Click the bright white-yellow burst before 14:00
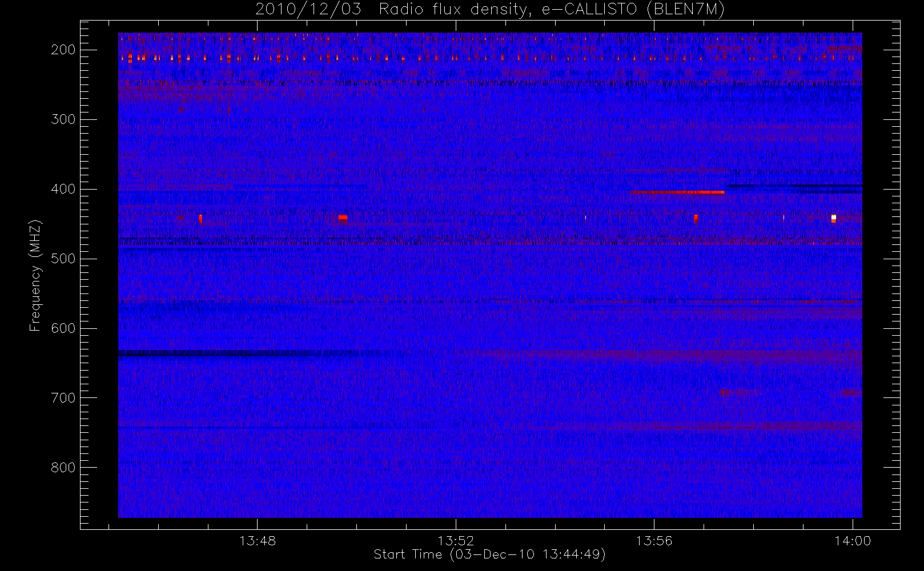 [x=834, y=218]
